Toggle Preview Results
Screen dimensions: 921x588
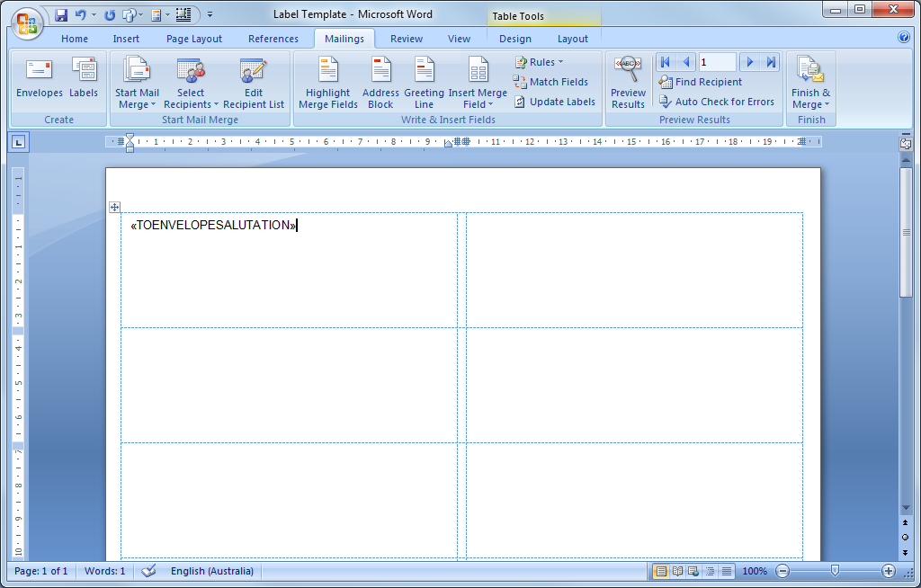pos(628,82)
